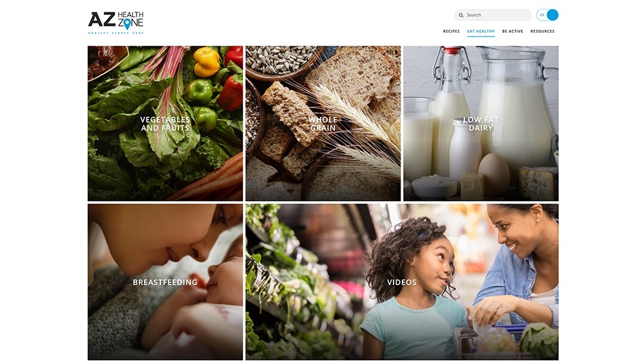Open the Breastfeeding tile
Screen dimensions: 644x362
point(165,282)
